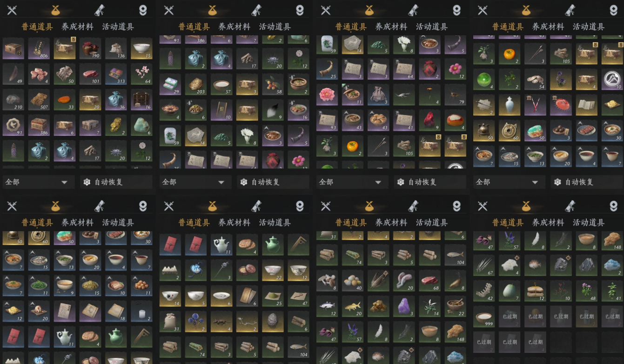The image size is (624, 364).
Task: Select the sack item showing 136
Action: click(x=116, y=48)
